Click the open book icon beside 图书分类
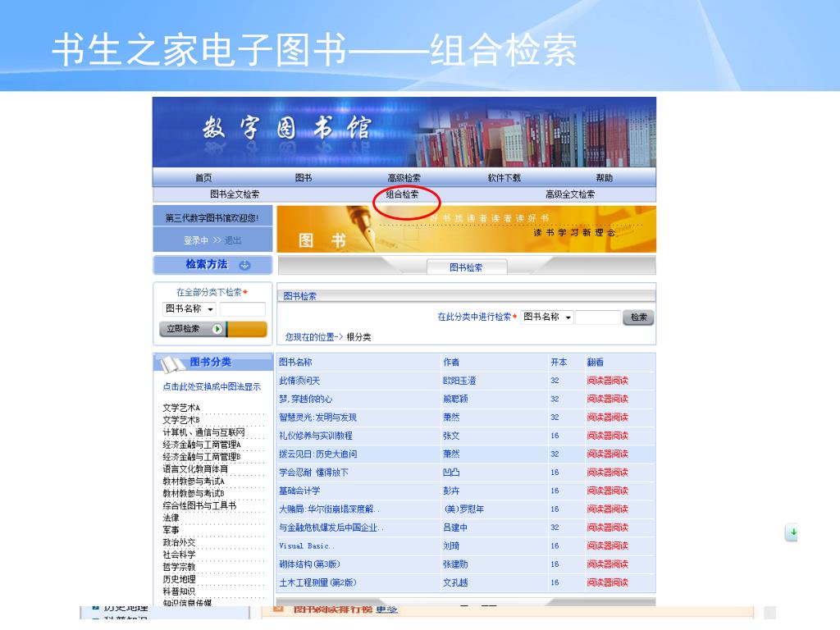840x630 pixels. (172, 364)
